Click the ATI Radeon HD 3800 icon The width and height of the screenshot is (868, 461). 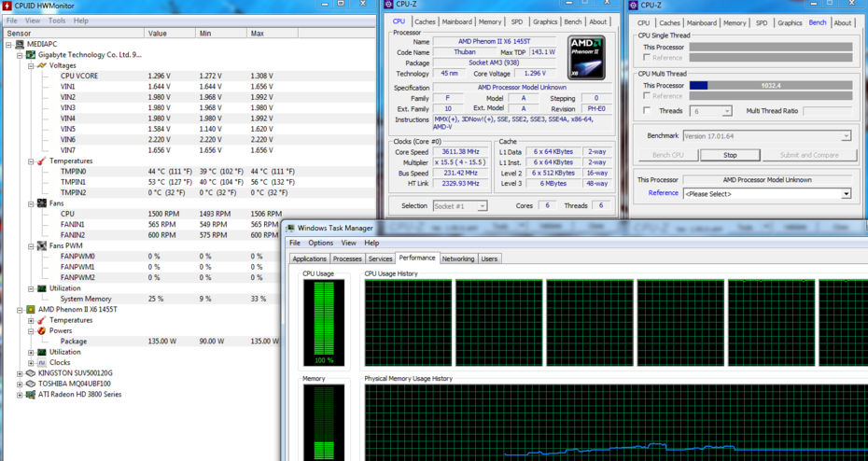pyautogui.click(x=30, y=395)
